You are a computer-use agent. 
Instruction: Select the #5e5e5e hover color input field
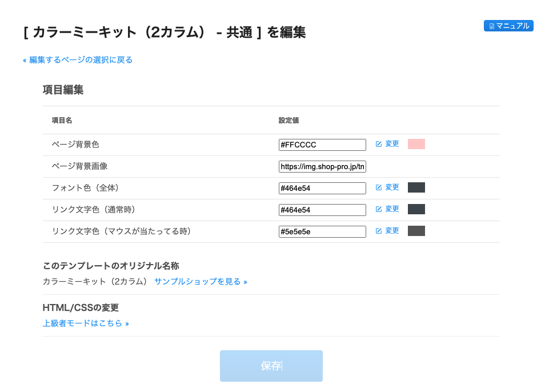[322, 231]
